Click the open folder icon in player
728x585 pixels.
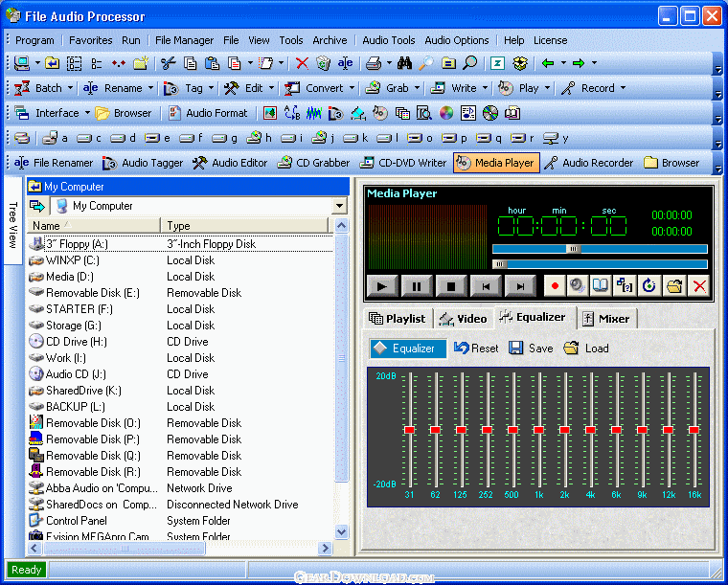click(674, 285)
